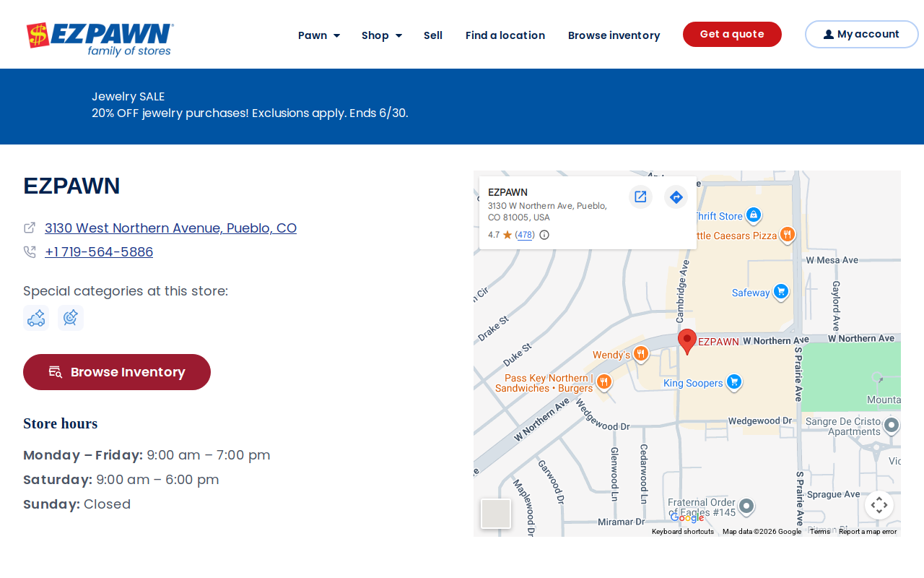Expand the Pawn dropdown menu
This screenshot has height=578, width=924.
[319, 35]
